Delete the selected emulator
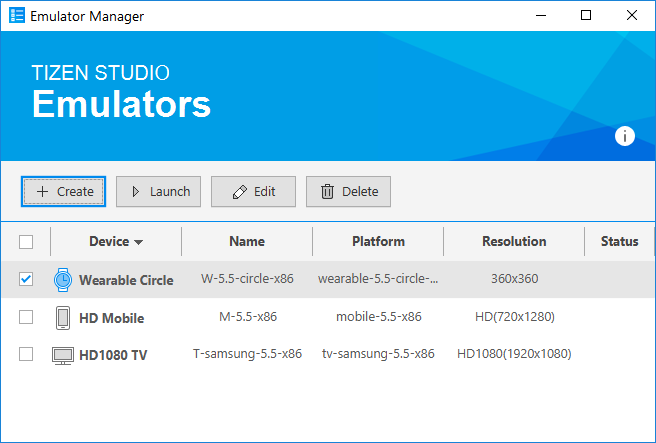Viewport: 656px width, 443px height. (348, 191)
